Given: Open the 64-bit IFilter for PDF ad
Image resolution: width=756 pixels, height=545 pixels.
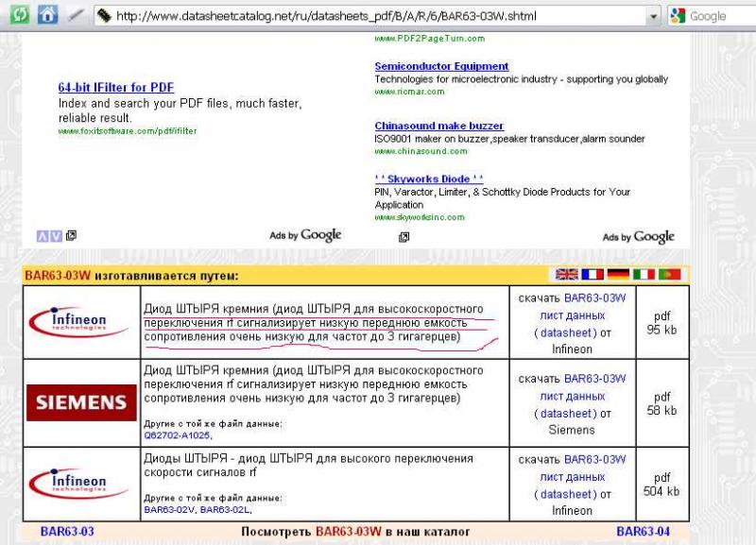Looking at the screenshot, I should pyautogui.click(x=115, y=87).
